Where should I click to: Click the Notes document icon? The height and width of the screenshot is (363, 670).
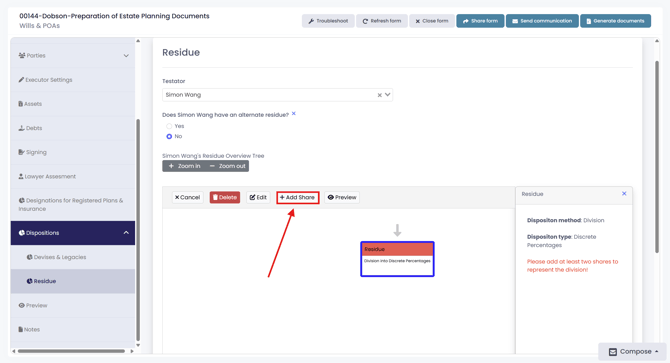tap(21, 329)
